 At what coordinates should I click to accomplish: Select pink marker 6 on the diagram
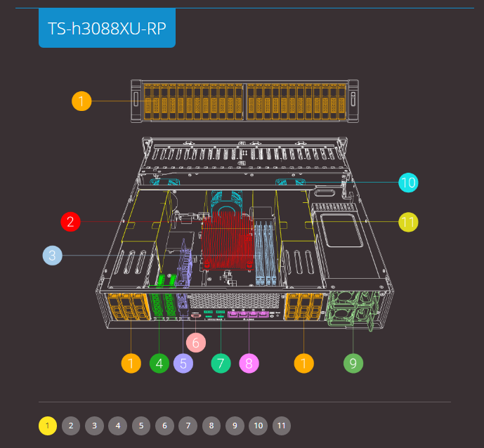tap(196, 343)
